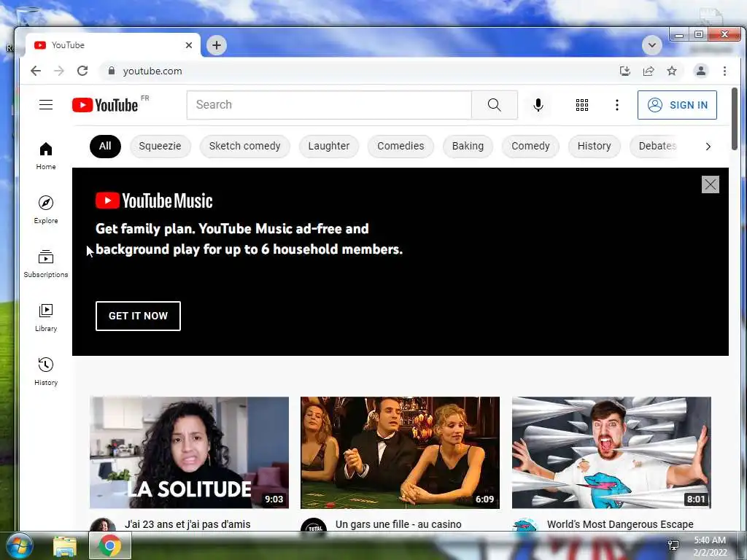
Task: Click the SIGN IN button
Action: pos(677,105)
